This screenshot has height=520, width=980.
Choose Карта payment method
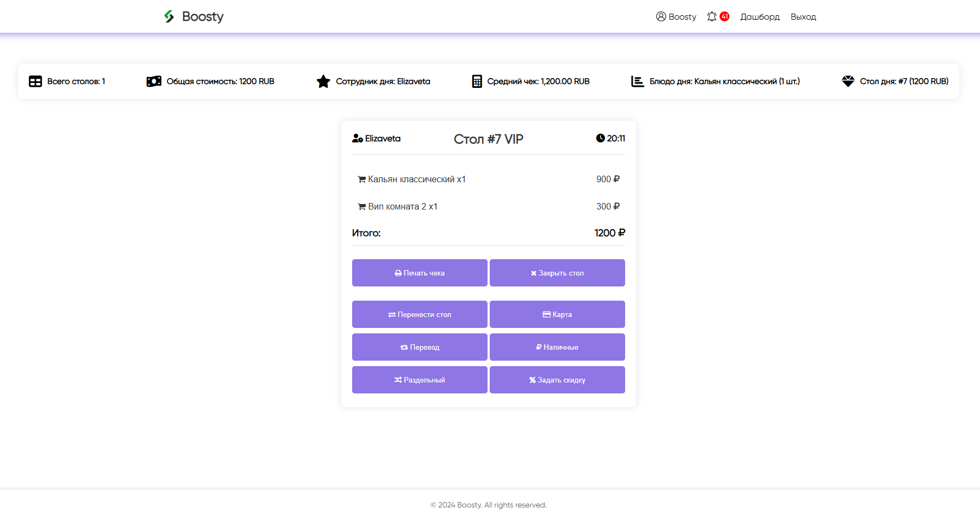tap(557, 314)
